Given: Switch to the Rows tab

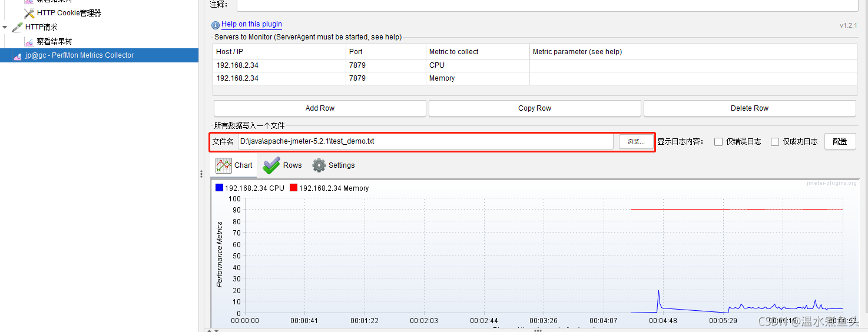Looking at the screenshot, I should [x=282, y=165].
